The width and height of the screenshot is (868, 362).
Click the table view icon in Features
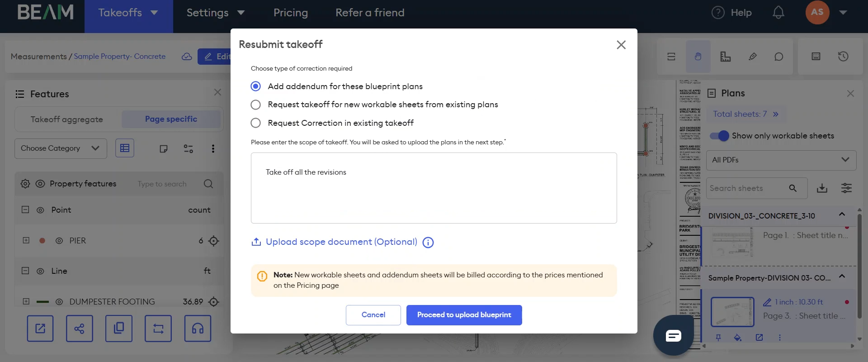(125, 148)
